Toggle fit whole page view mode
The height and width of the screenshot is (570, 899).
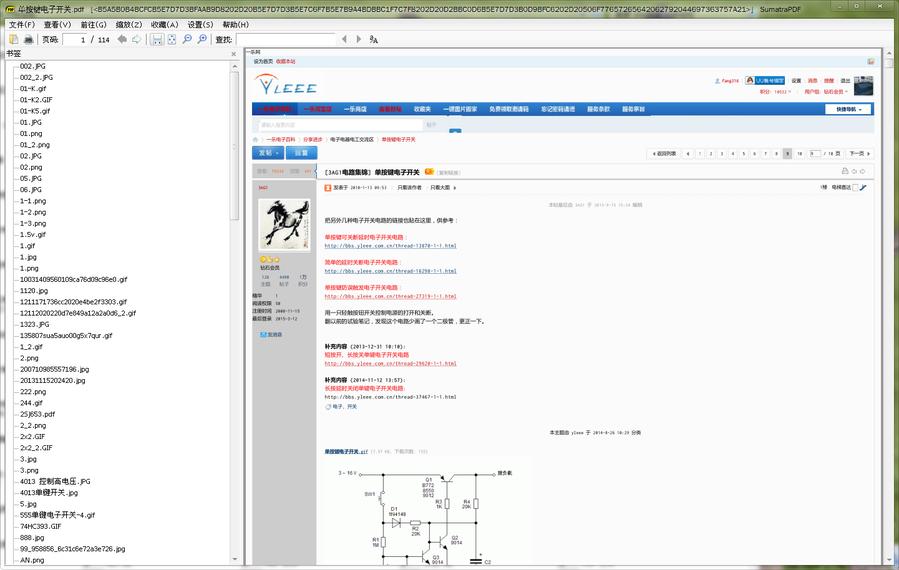(x=172, y=39)
